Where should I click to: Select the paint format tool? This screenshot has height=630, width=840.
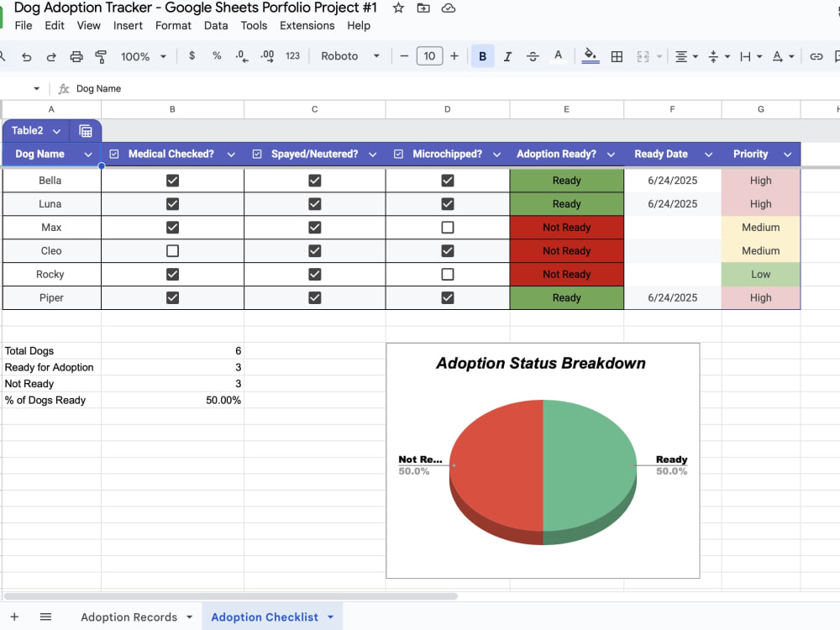(x=101, y=56)
